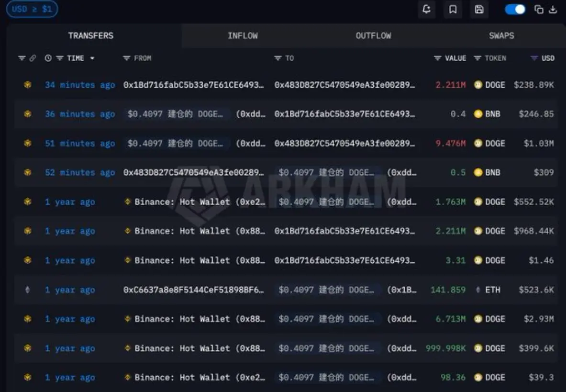
Task: Click BNB token in the $309 row
Action: 487,172
